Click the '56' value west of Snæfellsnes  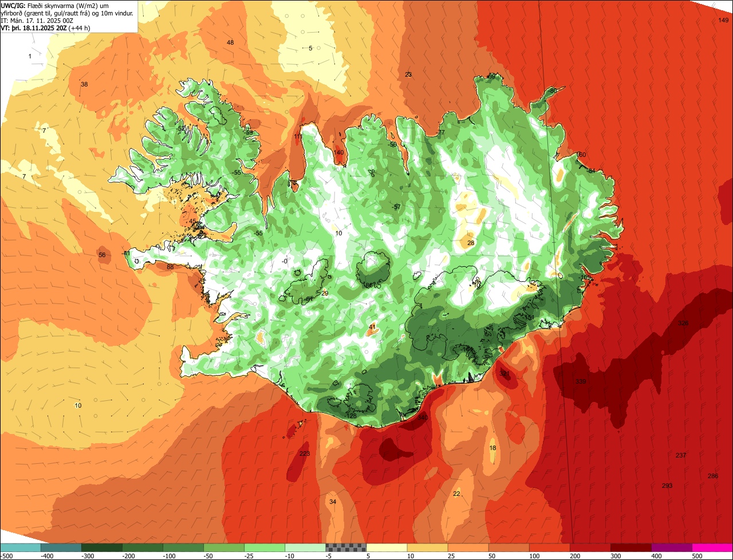coord(102,255)
